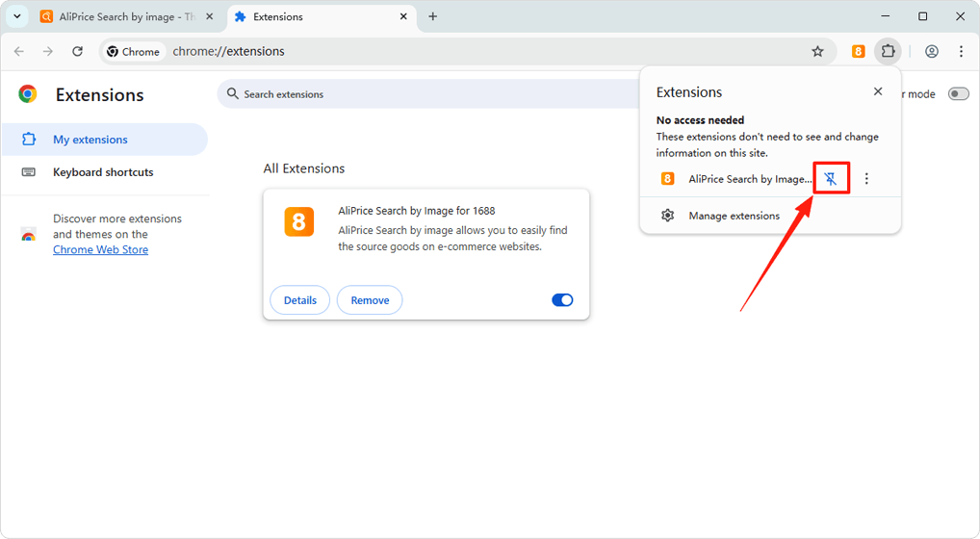The height and width of the screenshot is (539, 980).
Task: Click the orange AliPrice toolbar icon
Action: click(x=858, y=51)
